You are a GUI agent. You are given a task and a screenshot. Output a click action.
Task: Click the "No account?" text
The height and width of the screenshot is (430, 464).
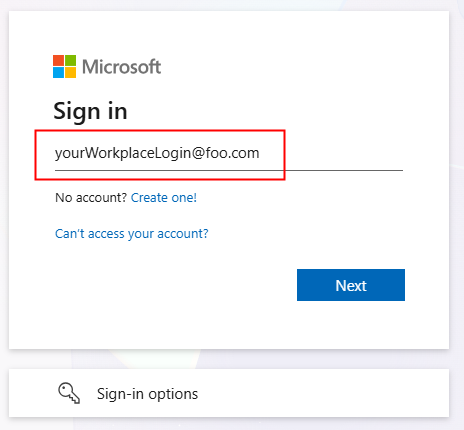[91, 198]
